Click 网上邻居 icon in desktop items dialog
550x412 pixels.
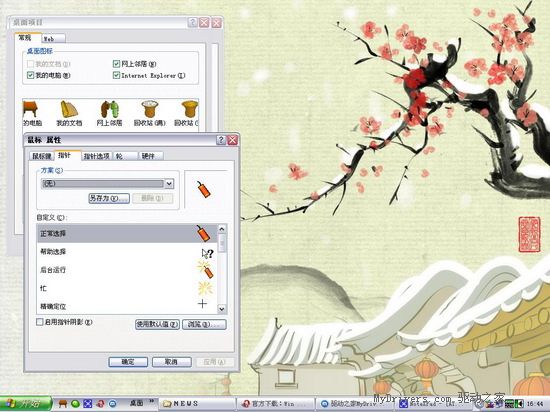pyautogui.click(x=109, y=114)
